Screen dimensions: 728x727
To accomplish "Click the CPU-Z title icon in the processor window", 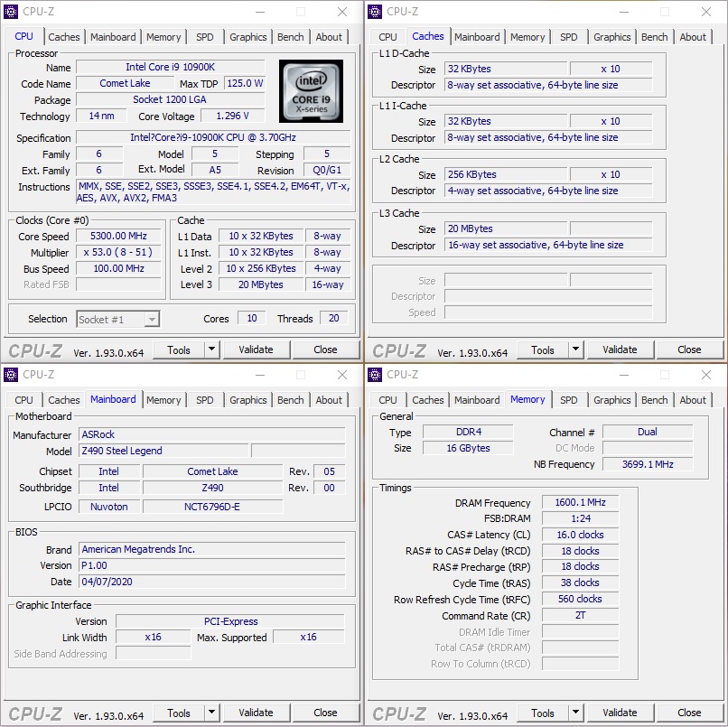I will point(12,12).
